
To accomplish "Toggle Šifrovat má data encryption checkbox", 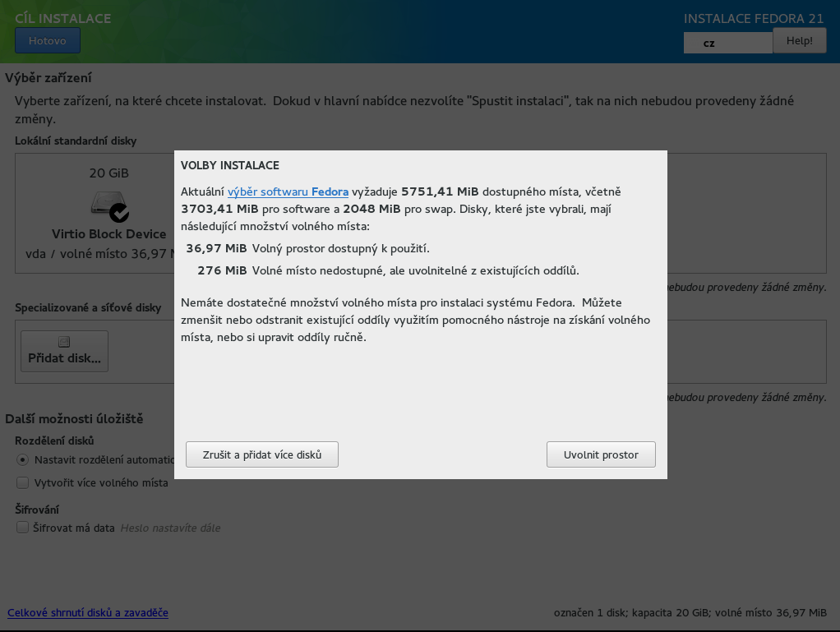I will (x=23, y=528).
